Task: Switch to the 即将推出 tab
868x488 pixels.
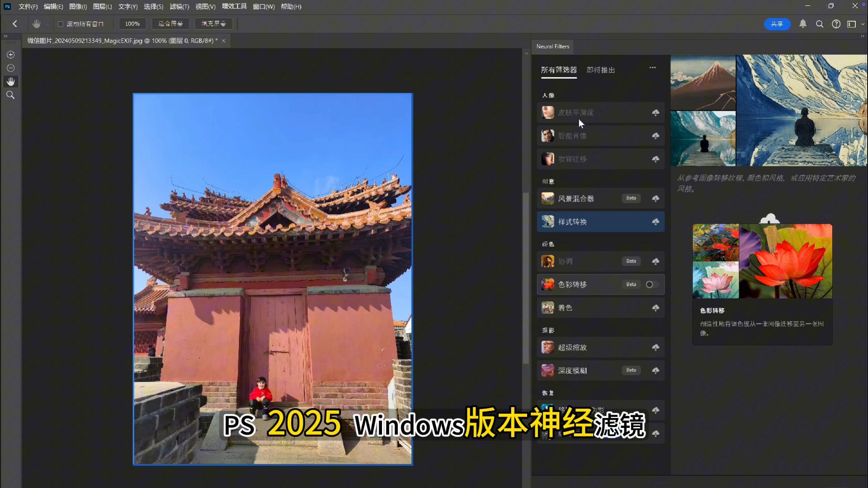Action: [601, 70]
